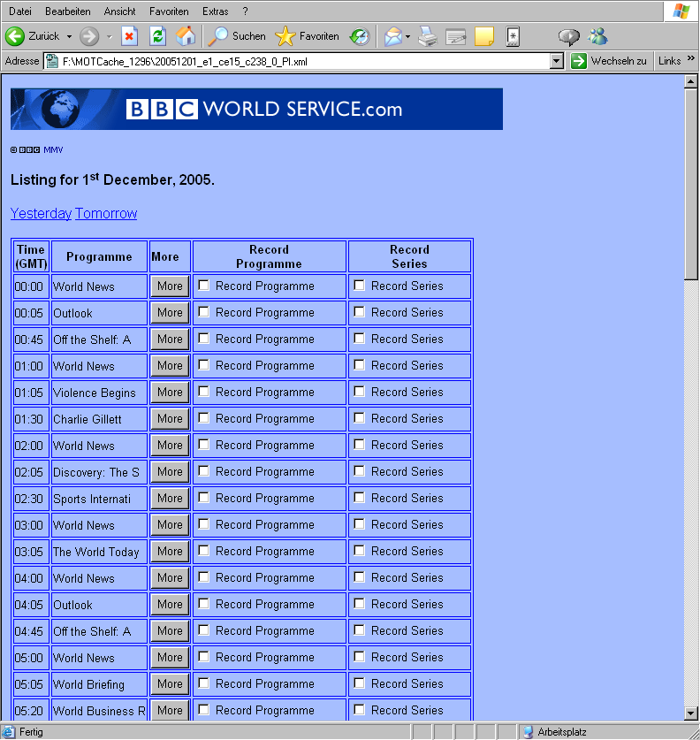Open the Extras menu

pyautogui.click(x=216, y=11)
